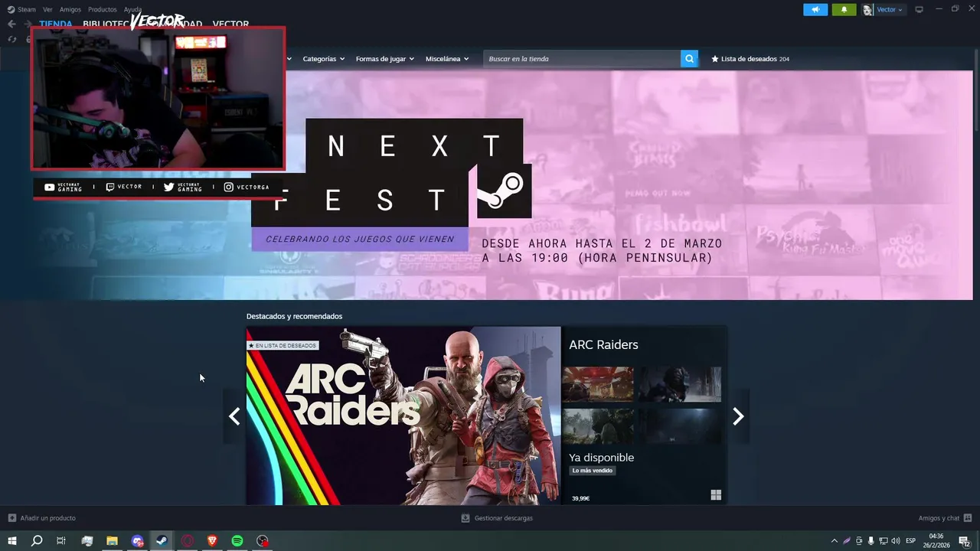This screenshot has height=551, width=980.
Task: Open the Vector account dropdown
Action: pyautogui.click(x=890, y=9)
